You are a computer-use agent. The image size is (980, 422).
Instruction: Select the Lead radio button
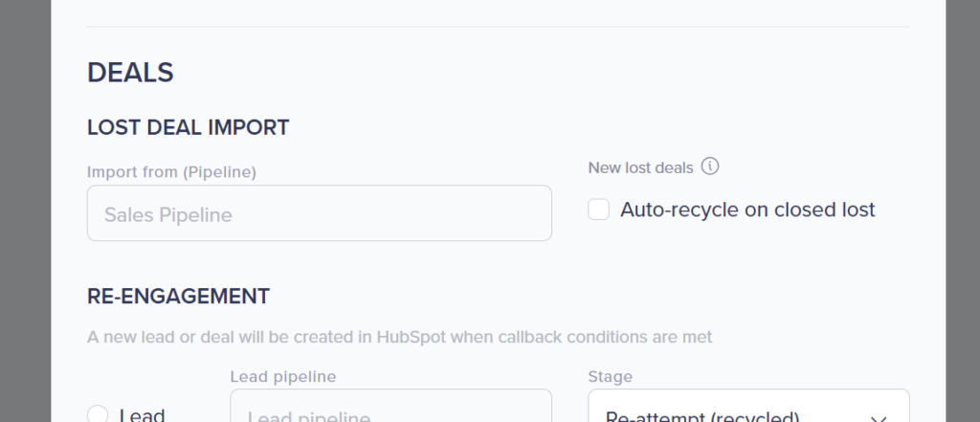[x=98, y=415]
